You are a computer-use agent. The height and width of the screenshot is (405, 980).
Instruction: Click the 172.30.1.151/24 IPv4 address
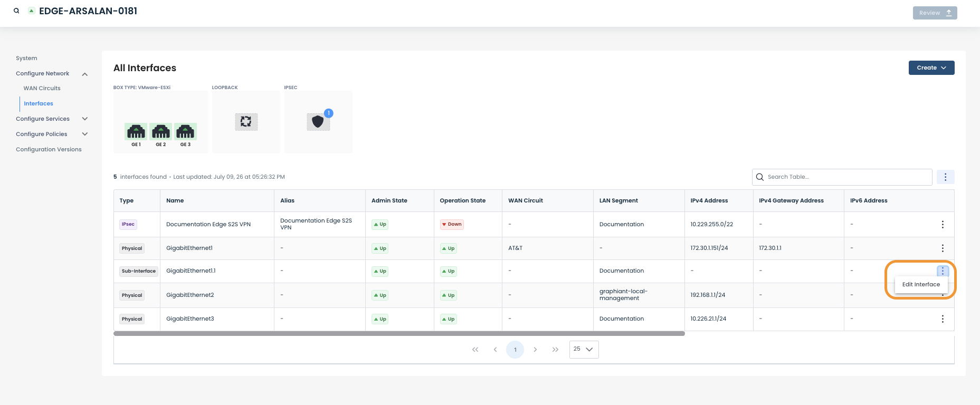click(709, 248)
